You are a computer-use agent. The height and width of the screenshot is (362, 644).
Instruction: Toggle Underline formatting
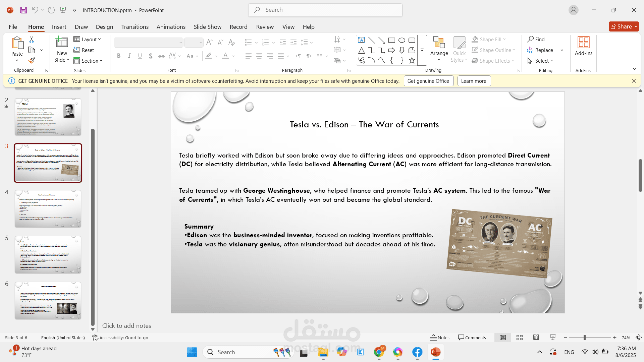140,56
